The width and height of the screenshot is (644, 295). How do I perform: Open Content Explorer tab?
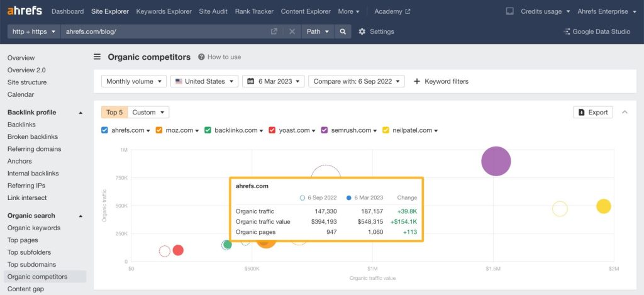pyautogui.click(x=306, y=11)
